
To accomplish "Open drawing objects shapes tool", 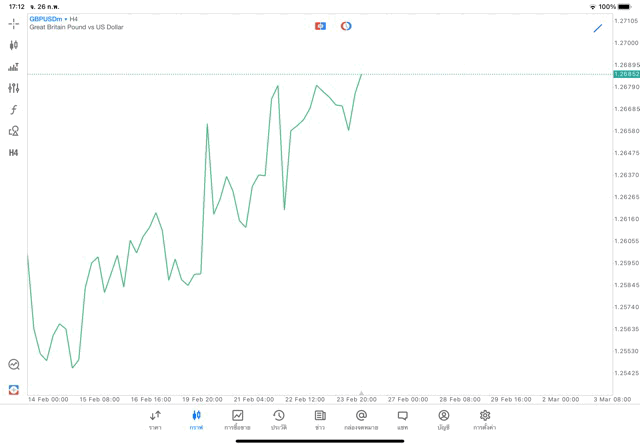I will (13, 131).
